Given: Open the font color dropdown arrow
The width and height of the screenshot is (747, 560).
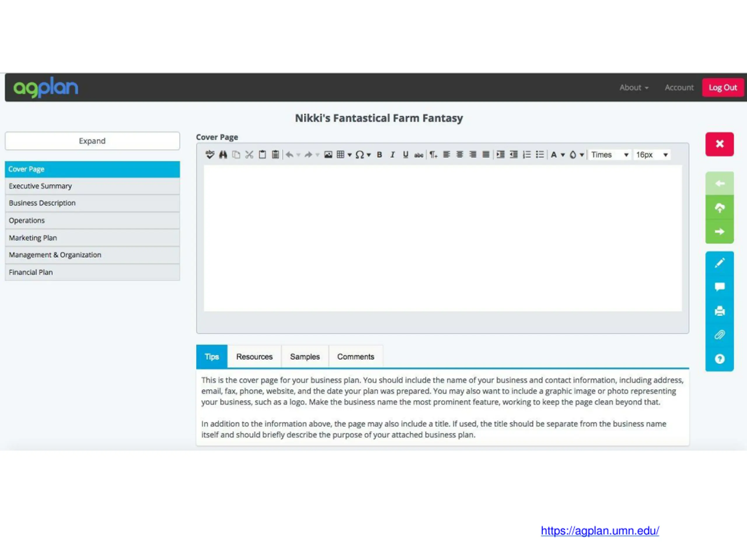Looking at the screenshot, I should [x=563, y=155].
